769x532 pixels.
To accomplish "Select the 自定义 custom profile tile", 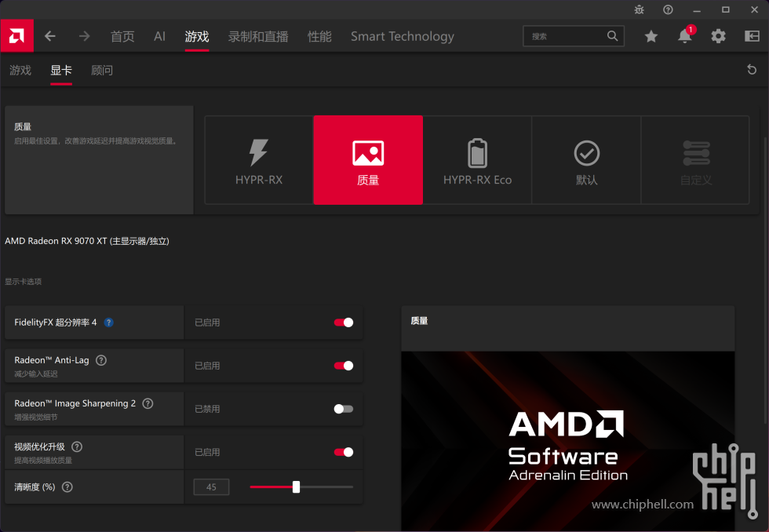I will [695, 160].
